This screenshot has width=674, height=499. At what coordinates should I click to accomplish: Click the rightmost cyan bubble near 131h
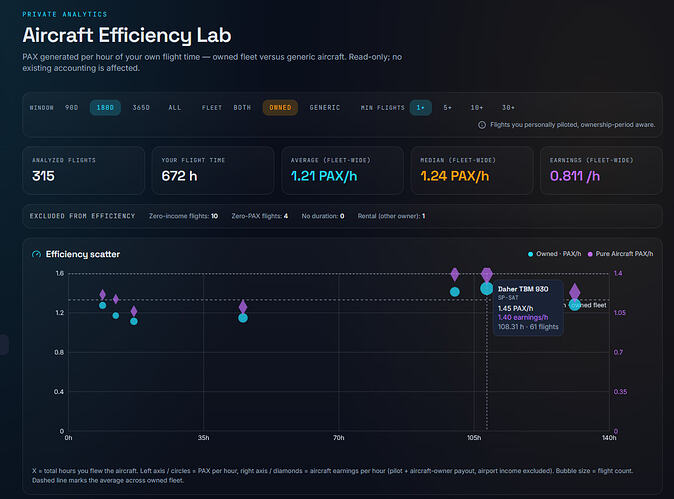(574, 305)
